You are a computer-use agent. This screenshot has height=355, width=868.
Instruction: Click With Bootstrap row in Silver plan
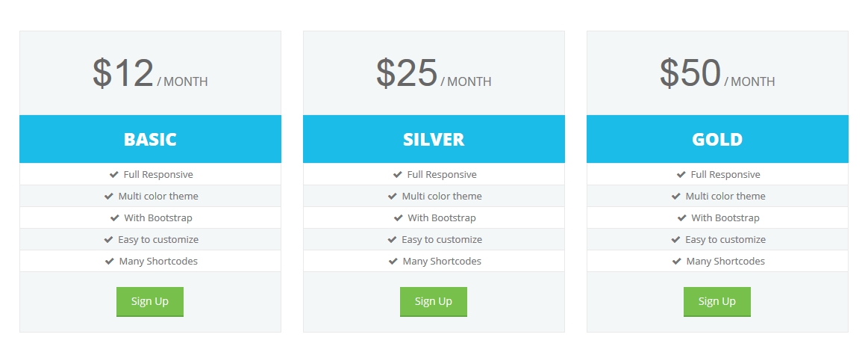click(434, 217)
